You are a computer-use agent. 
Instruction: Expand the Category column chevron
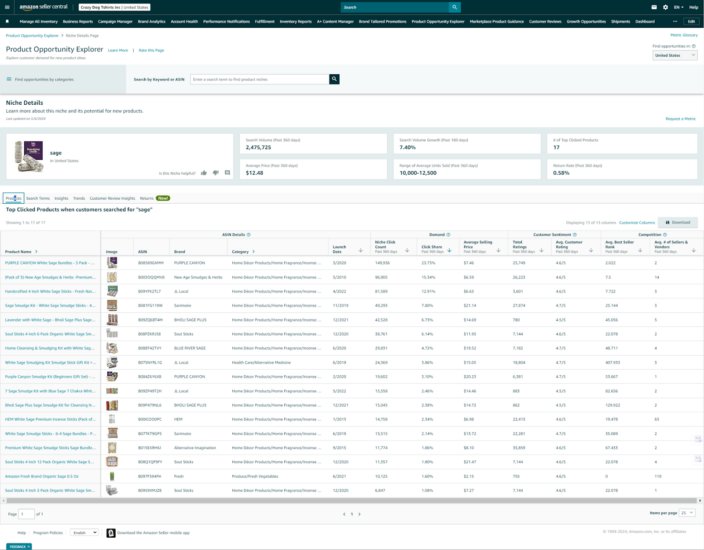click(x=254, y=251)
